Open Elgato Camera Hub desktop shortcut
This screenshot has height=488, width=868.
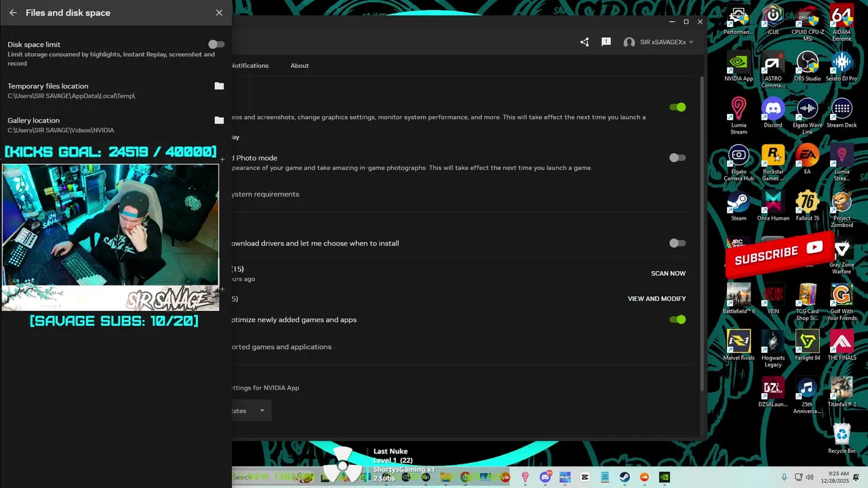click(x=738, y=163)
